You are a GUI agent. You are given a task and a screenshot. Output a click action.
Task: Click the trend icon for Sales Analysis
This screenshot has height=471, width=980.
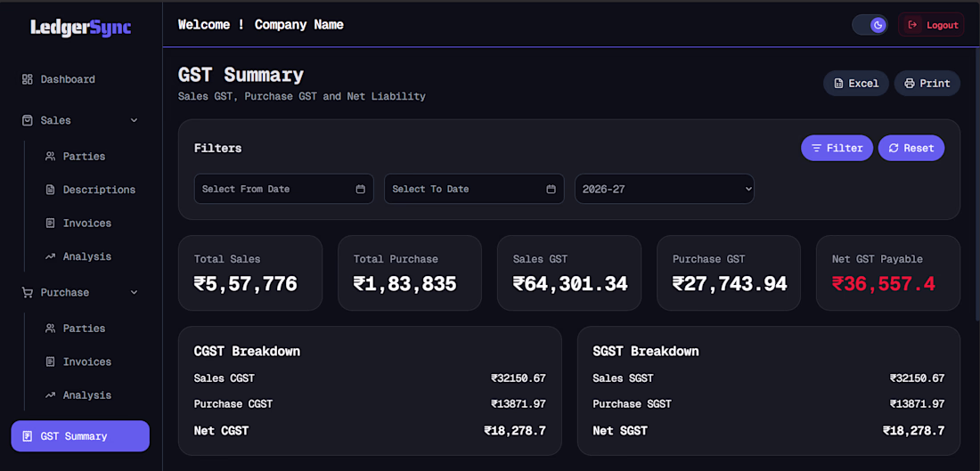click(50, 256)
